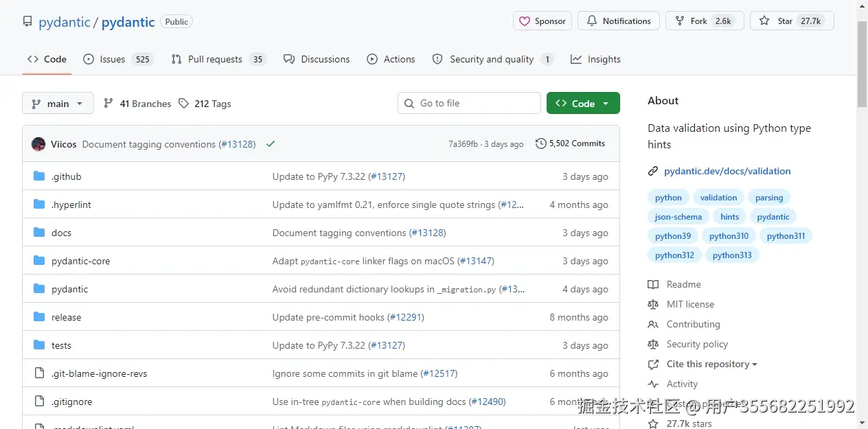The width and height of the screenshot is (868, 429).
Task: Click the green checkmark commit status icon
Action: pyautogui.click(x=271, y=144)
